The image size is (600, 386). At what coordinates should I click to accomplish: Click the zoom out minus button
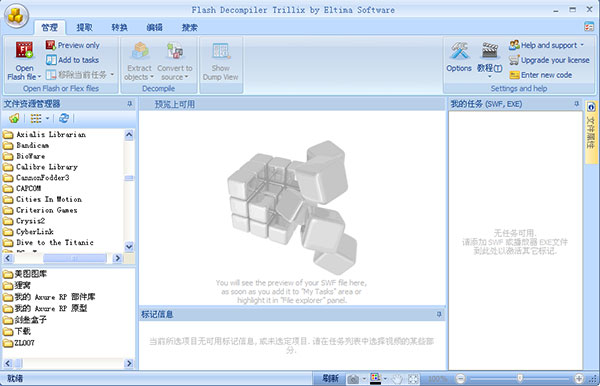click(x=460, y=379)
